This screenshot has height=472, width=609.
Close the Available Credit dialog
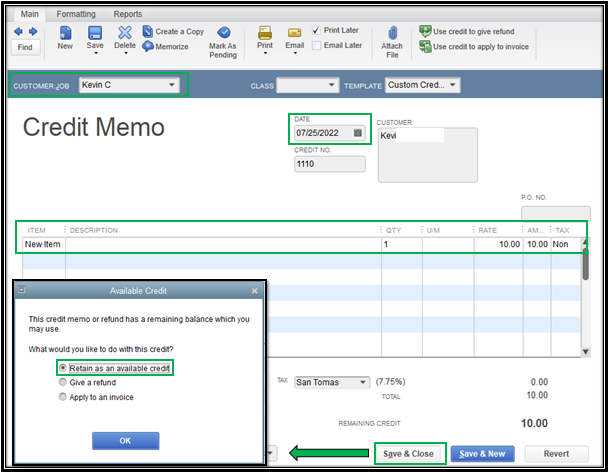(x=254, y=291)
